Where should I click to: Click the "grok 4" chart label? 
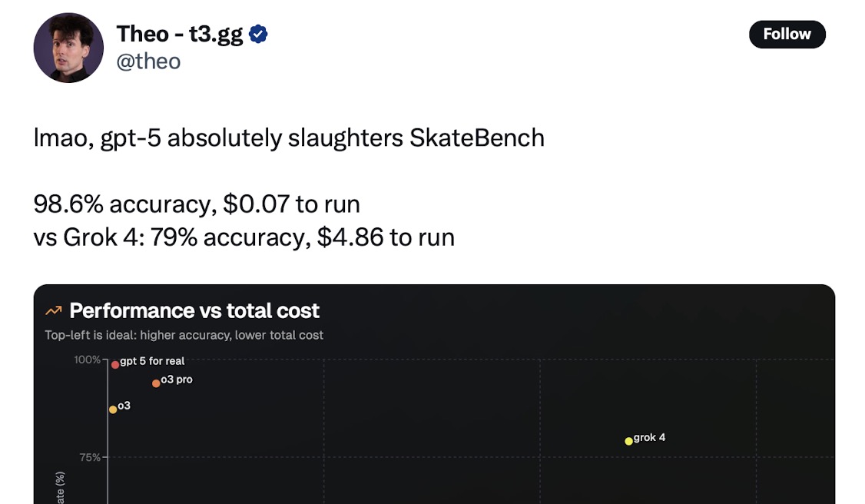tap(650, 438)
